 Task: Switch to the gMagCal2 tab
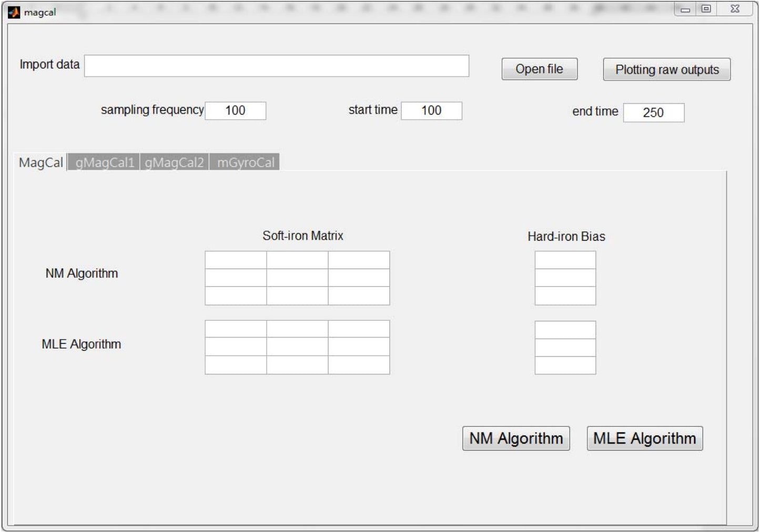(174, 162)
